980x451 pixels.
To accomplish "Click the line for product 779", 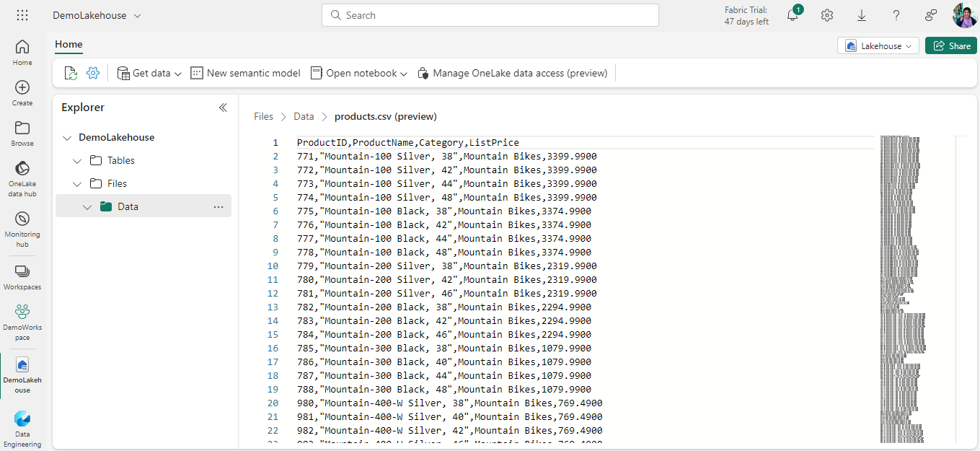I will pos(447,266).
